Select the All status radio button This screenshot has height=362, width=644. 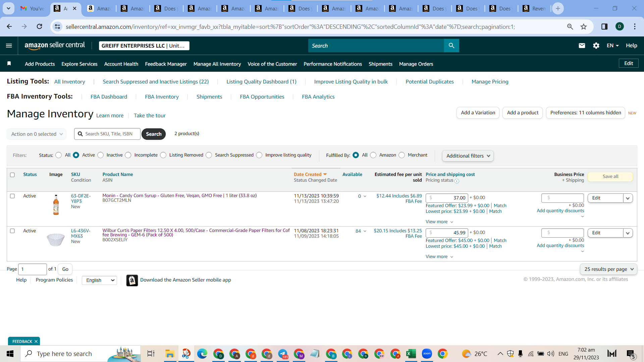coord(59,155)
